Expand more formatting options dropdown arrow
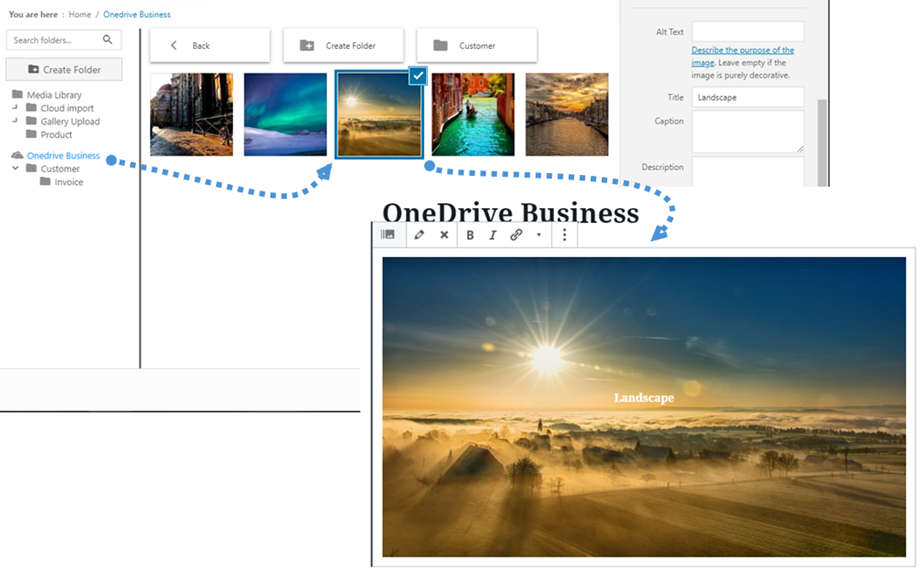This screenshot has height=569, width=920. [x=539, y=235]
